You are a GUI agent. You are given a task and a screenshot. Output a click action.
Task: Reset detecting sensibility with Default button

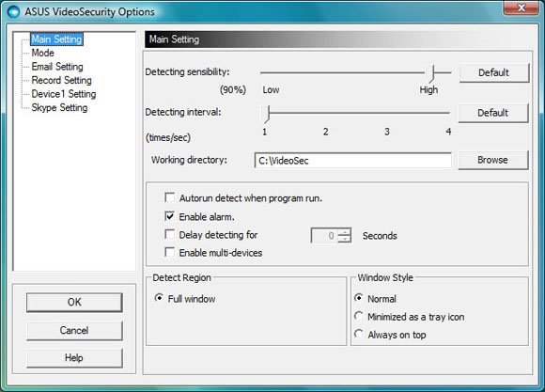pyautogui.click(x=494, y=72)
